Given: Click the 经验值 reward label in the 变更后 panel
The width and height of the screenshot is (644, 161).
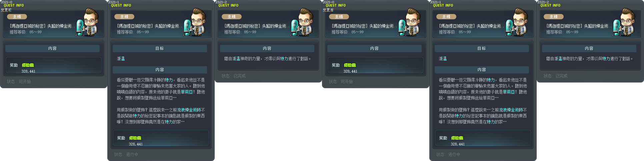Looking at the screenshot, I should (x=350, y=65).
